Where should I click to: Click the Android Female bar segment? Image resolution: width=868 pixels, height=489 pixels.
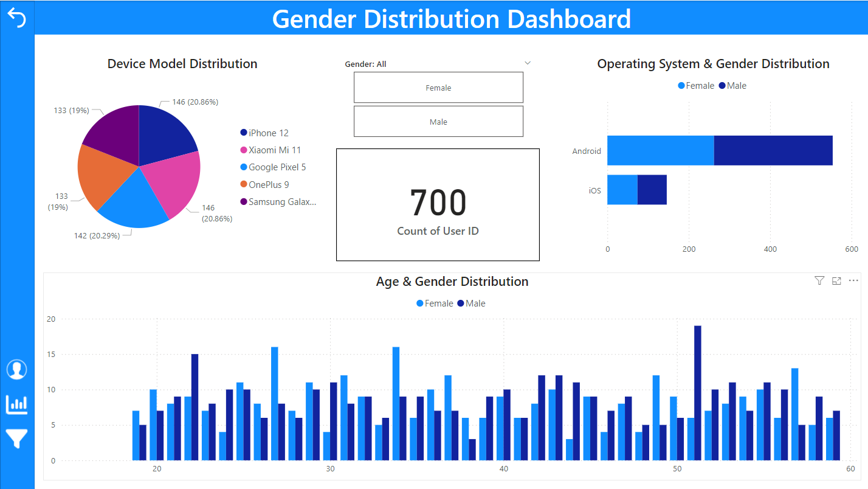click(661, 150)
